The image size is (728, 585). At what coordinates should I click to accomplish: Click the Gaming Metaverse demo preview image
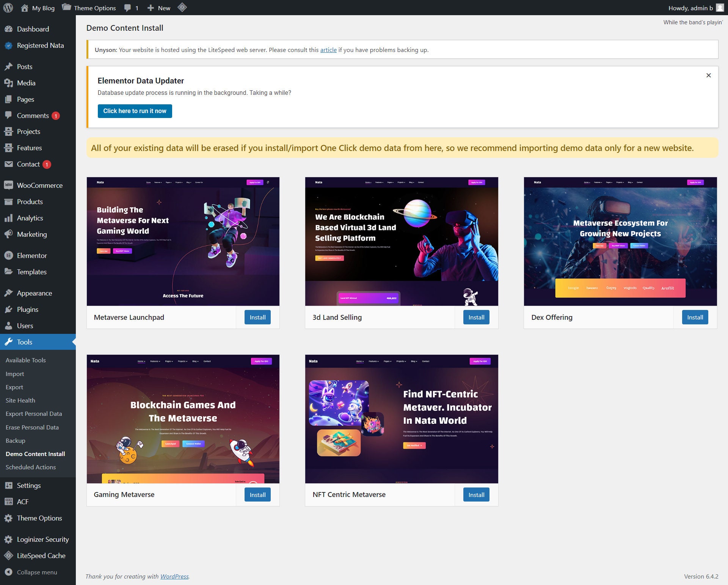coord(183,418)
